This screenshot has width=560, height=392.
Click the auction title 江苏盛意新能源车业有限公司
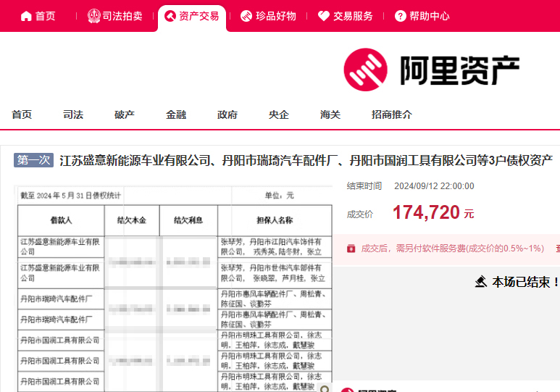[306, 160]
